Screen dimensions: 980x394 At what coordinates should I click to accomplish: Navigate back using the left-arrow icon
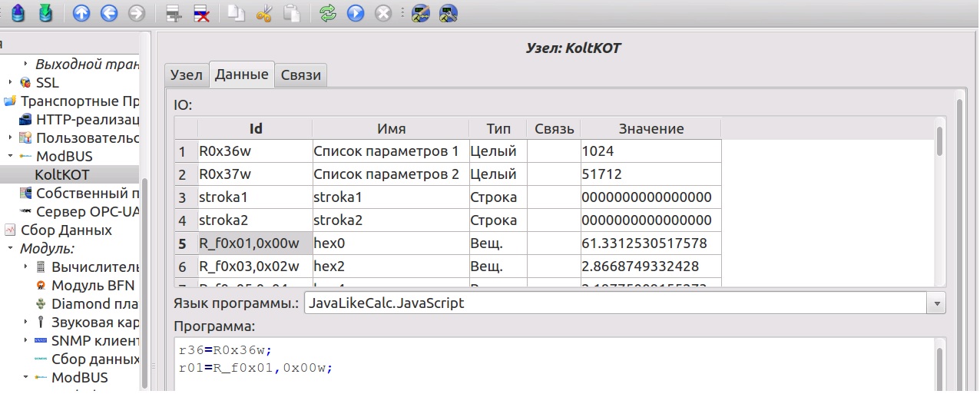[108, 13]
